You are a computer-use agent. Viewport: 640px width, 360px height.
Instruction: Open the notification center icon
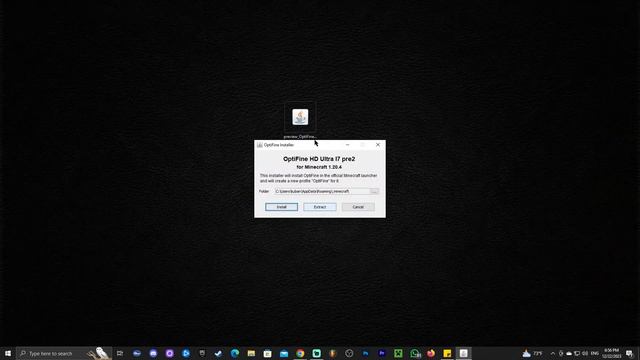click(630, 353)
